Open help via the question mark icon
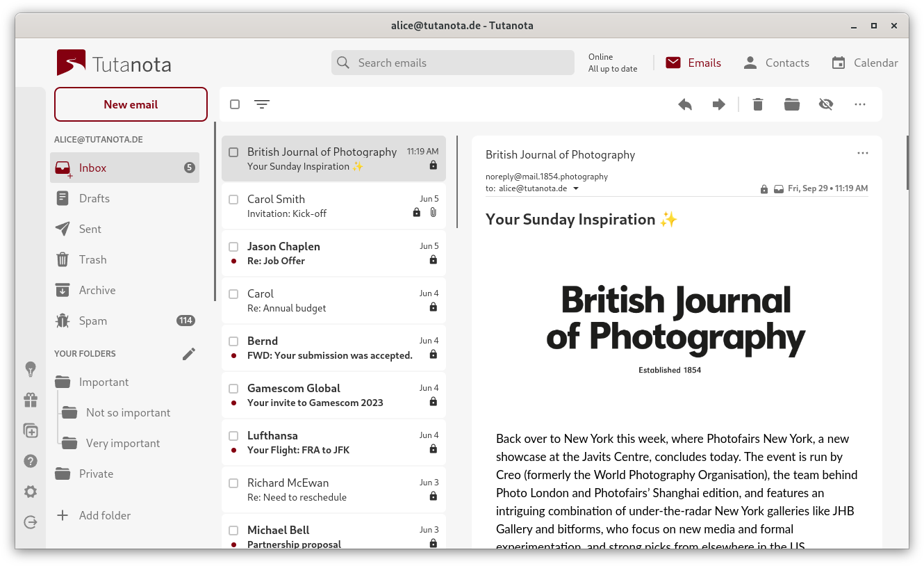924x566 pixels. coord(31,461)
